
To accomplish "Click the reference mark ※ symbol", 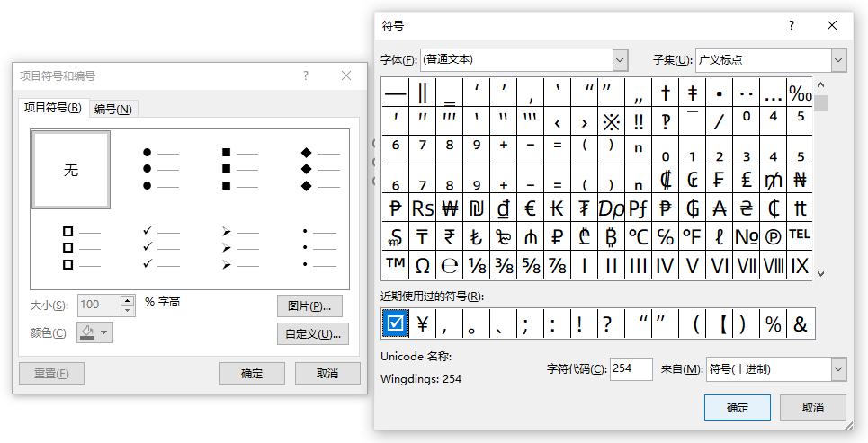I will tap(611, 121).
